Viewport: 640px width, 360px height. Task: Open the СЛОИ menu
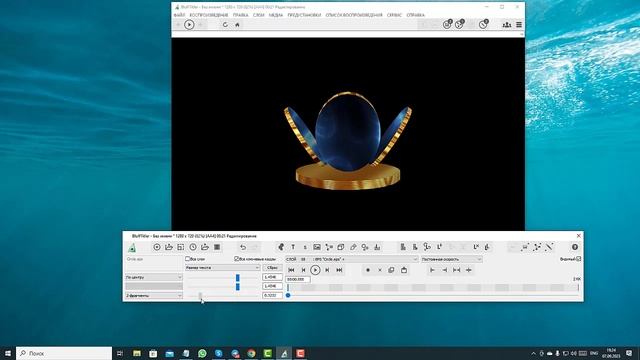tap(258, 15)
